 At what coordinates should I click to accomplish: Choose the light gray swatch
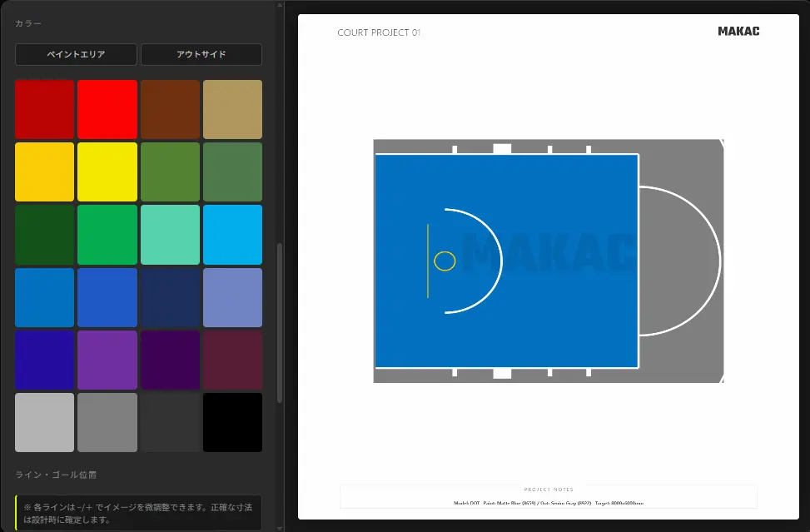tap(44, 422)
